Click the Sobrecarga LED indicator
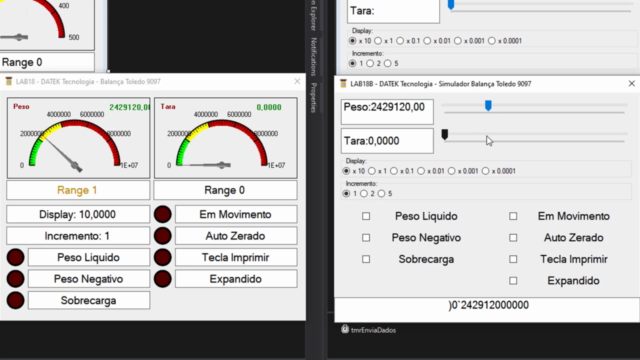 pos(16,301)
